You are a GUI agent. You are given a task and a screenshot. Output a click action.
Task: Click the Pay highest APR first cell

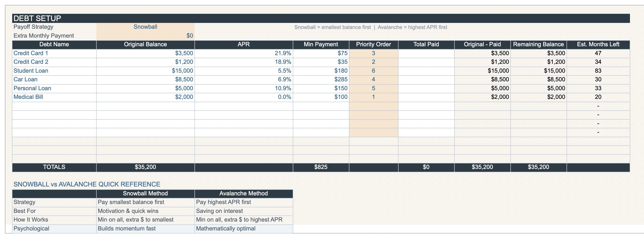(x=244, y=203)
